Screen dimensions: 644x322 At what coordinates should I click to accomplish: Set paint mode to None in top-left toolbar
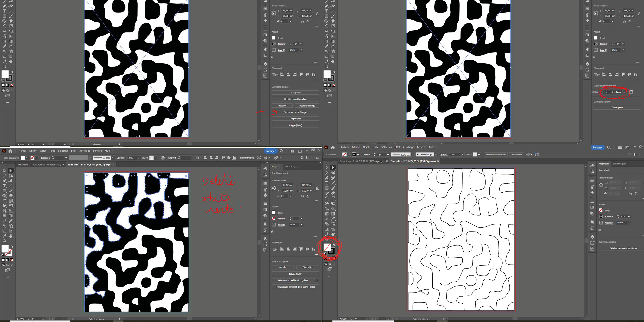(11, 85)
